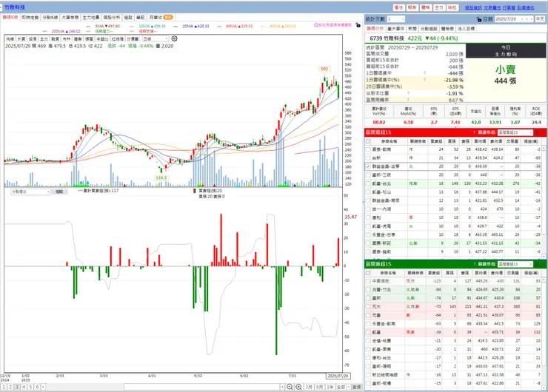548x392 pixels.
Task: Click the 買張 column header in buy table
Action: pyautogui.click(x=452, y=141)
